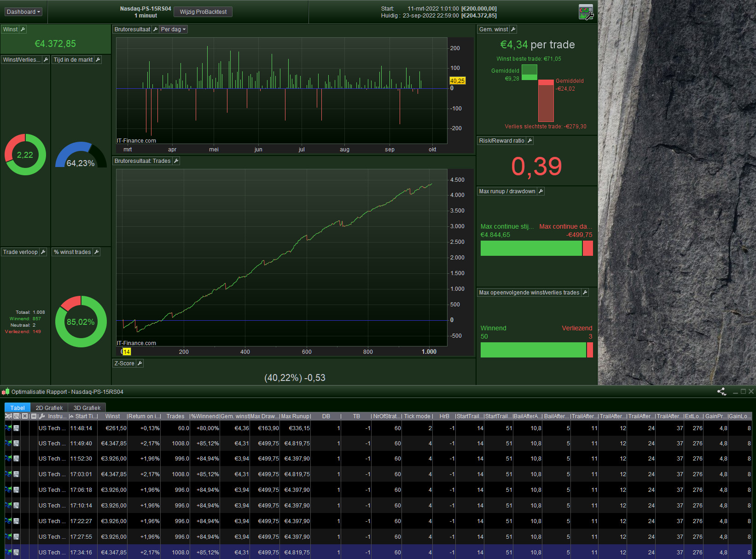The height and width of the screenshot is (559, 756).
Task: Select the row with start time 17:34:16
Action: tap(378, 553)
